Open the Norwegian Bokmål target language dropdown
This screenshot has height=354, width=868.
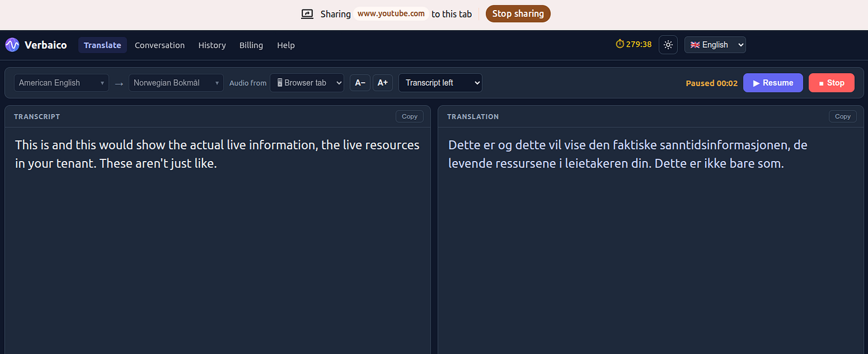click(176, 83)
